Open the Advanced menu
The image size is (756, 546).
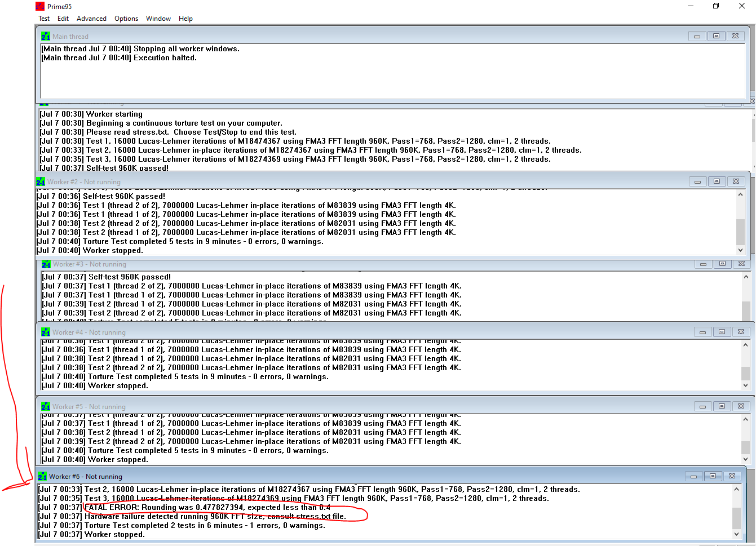[x=91, y=19]
